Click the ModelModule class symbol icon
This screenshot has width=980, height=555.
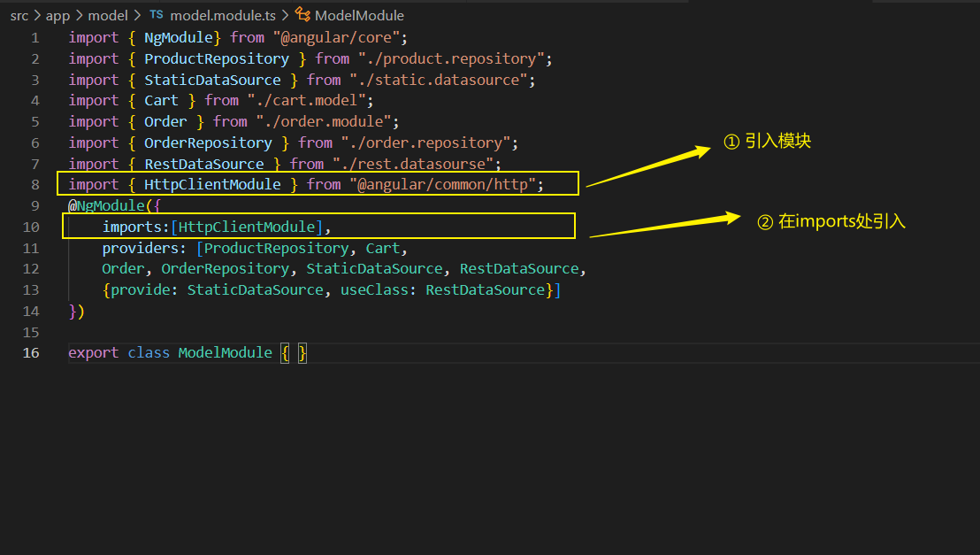pyautogui.click(x=302, y=14)
